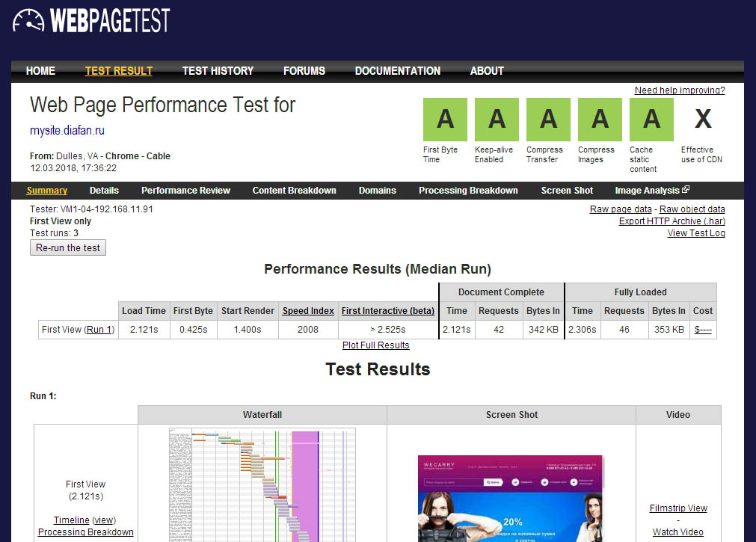Click the 342 KB Bytes In value
Screen dimensions: 756x542
(544, 330)
